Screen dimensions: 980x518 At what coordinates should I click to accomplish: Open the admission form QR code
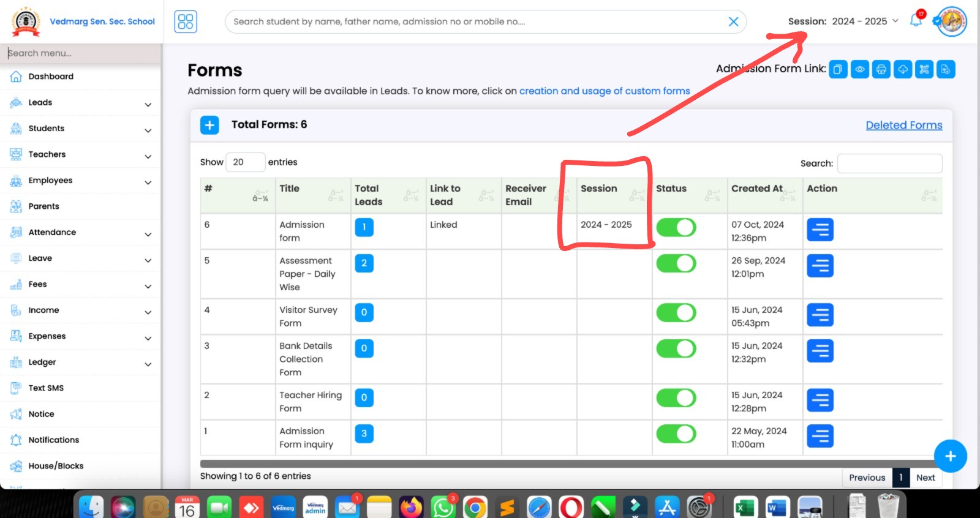[924, 70]
